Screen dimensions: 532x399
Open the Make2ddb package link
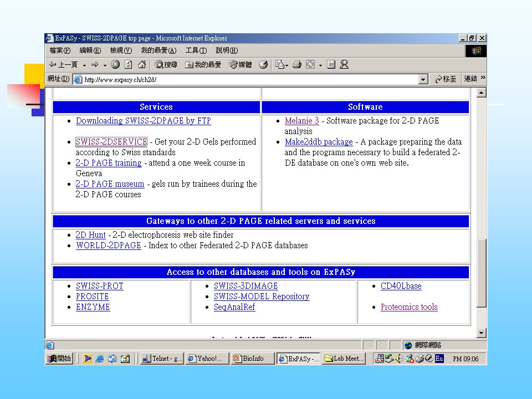pyautogui.click(x=319, y=142)
